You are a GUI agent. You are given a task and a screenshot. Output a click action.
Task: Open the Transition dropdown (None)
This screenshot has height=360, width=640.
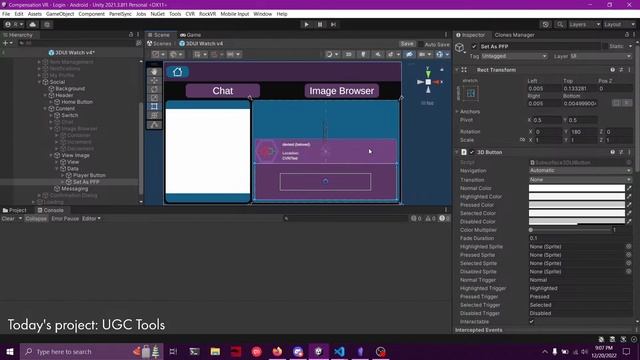580,180
